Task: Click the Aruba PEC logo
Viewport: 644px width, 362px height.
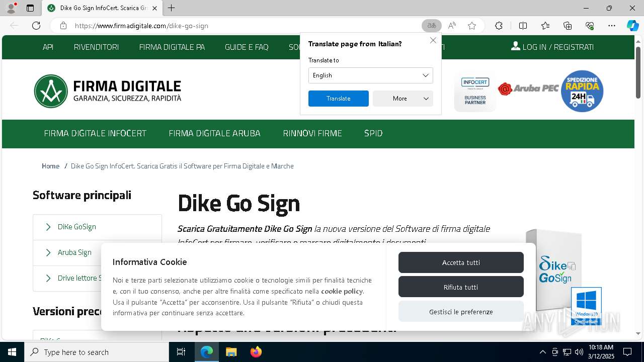Action: [528, 88]
